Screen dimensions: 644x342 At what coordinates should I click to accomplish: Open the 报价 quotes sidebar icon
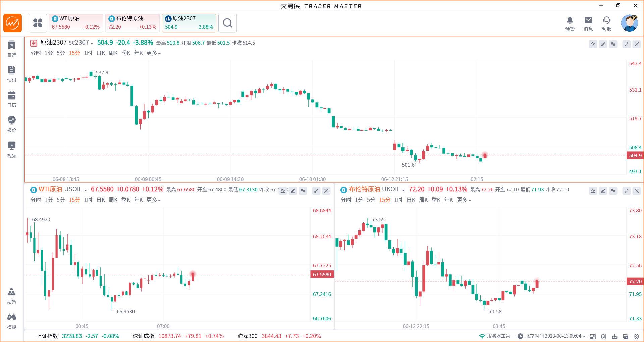tap(12, 124)
